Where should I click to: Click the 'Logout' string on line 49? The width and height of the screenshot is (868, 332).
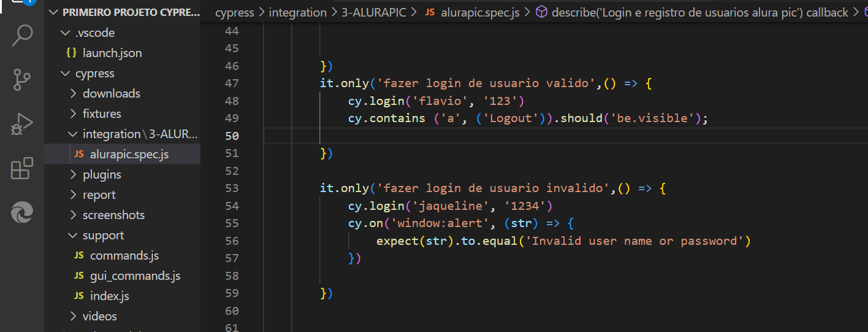[x=511, y=118]
